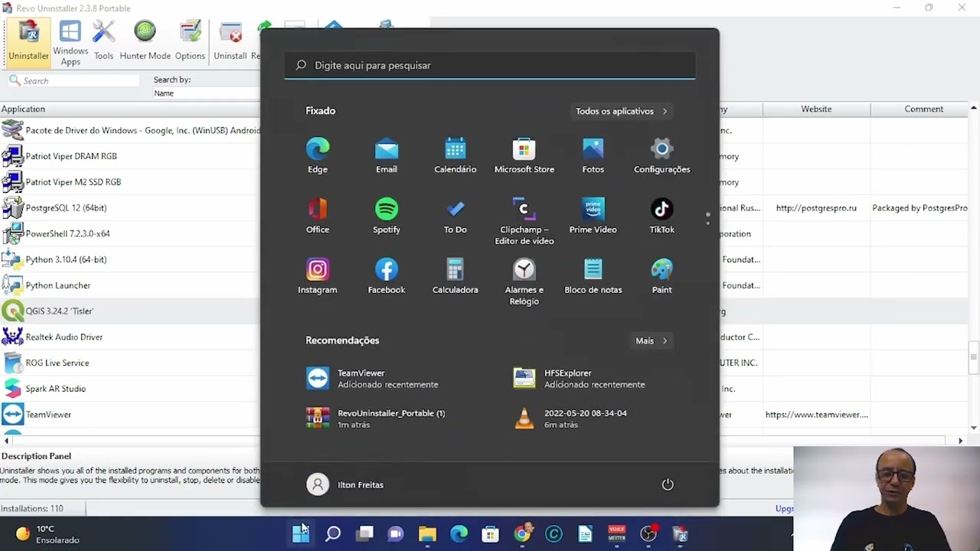Open Google Chrome from the taskbar
980x551 pixels.
coord(522,534)
